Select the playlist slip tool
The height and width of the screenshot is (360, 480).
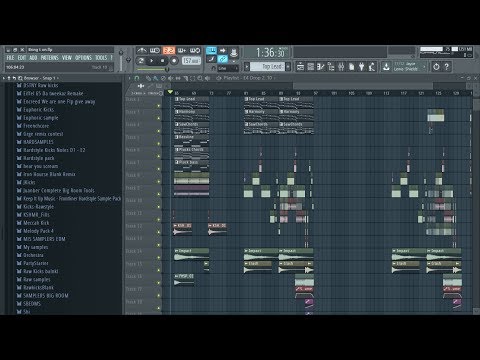[178, 78]
